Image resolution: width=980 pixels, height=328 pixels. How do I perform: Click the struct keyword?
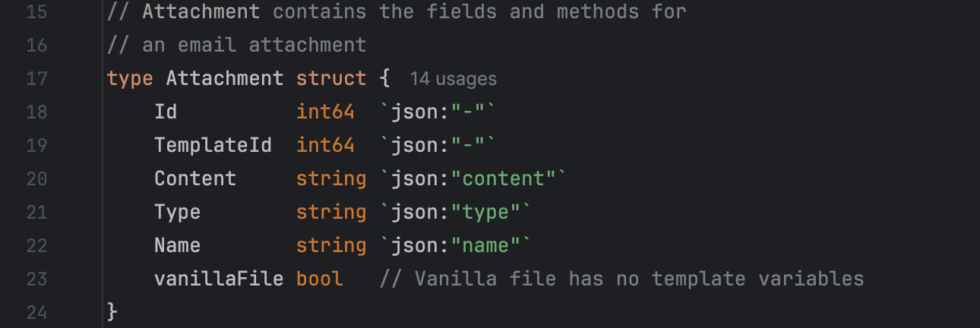331,79
